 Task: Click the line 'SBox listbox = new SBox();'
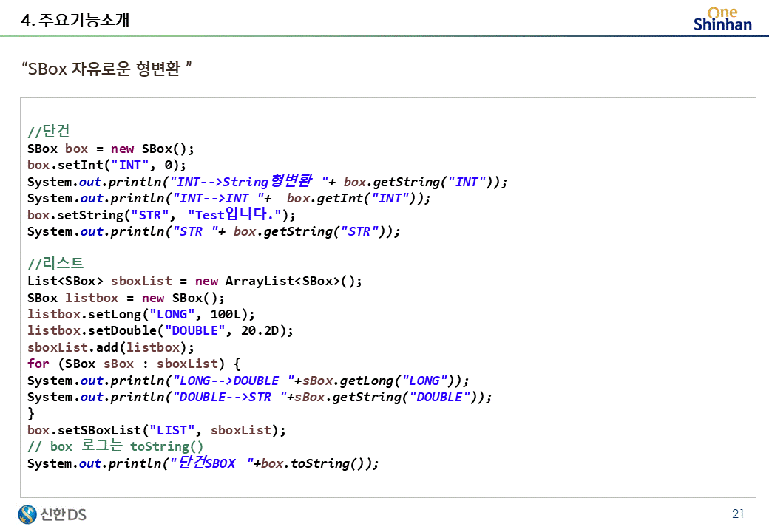point(126,298)
